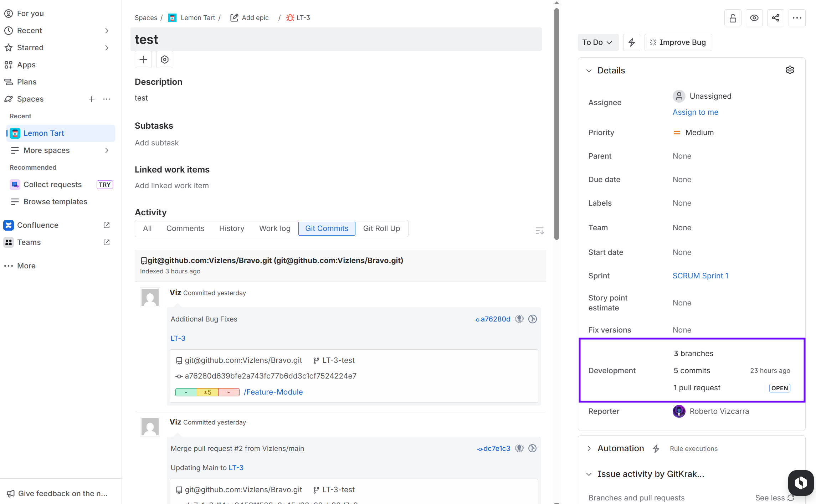
Task: Collapse the Details section
Action: 589,71
